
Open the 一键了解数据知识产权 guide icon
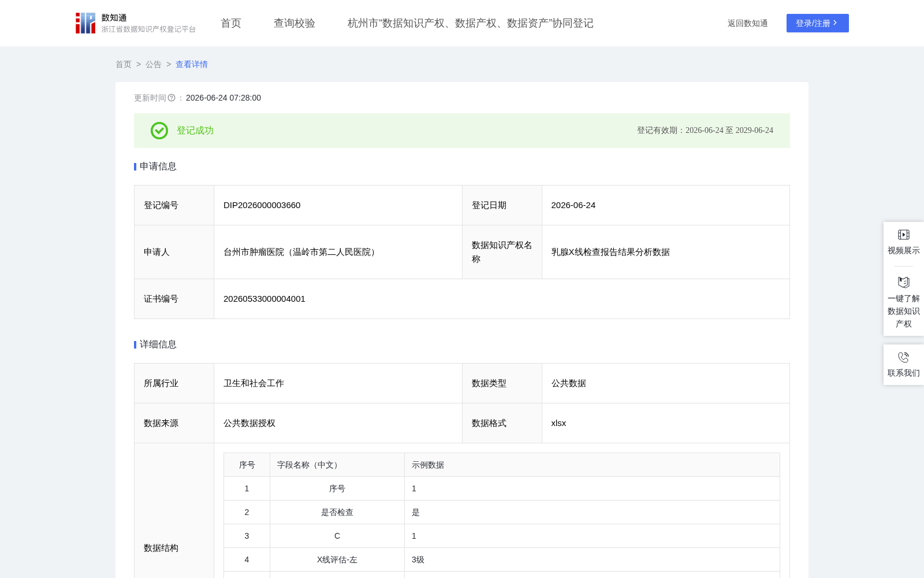[x=904, y=282]
